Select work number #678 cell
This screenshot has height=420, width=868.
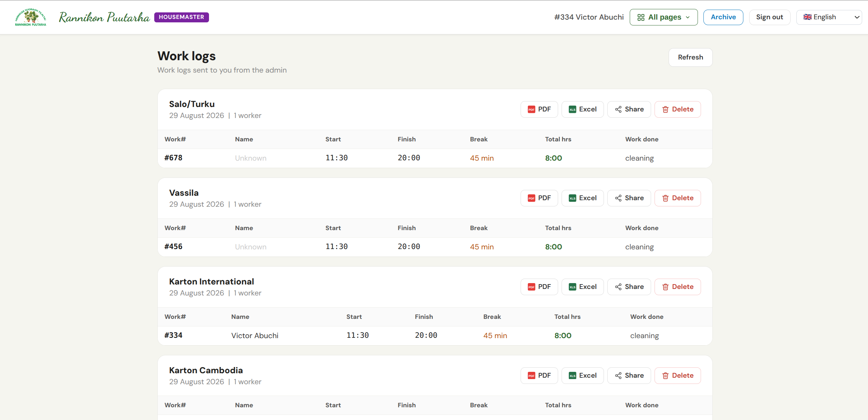(173, 158)
